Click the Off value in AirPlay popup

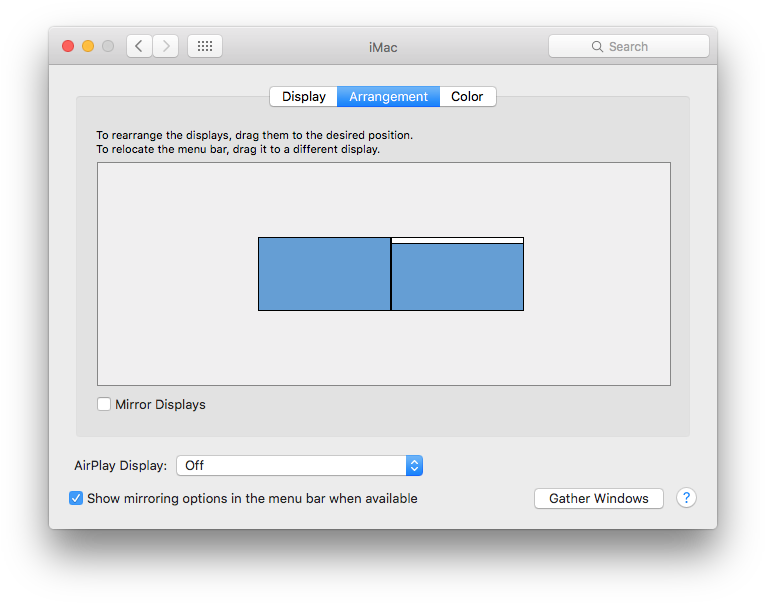pyautogui.click(x=194, y=465)
